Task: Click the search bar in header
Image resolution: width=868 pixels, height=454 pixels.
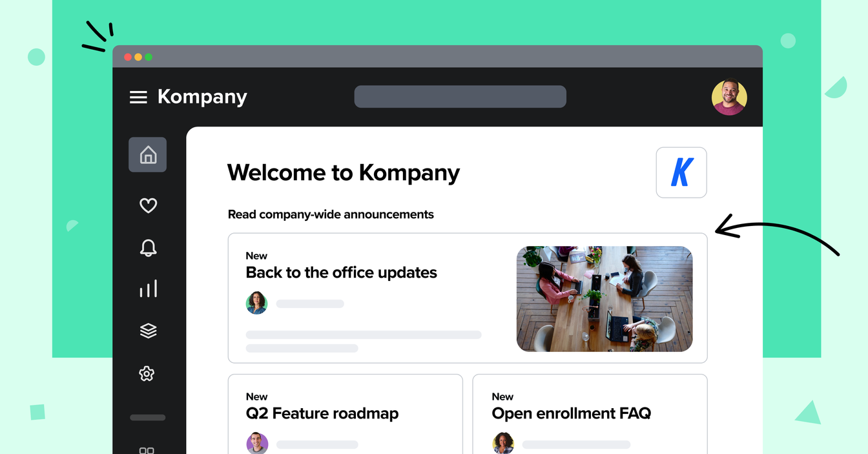Action: pos(460,97)
